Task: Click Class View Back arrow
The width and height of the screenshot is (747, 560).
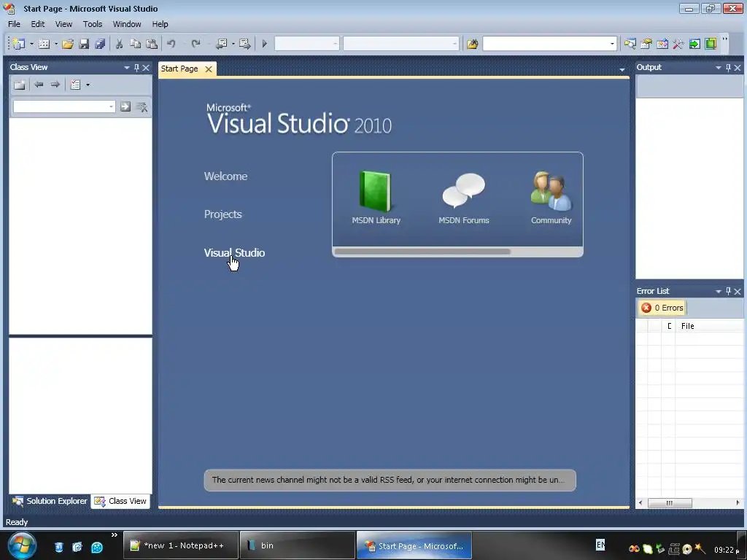Action: 39,85
